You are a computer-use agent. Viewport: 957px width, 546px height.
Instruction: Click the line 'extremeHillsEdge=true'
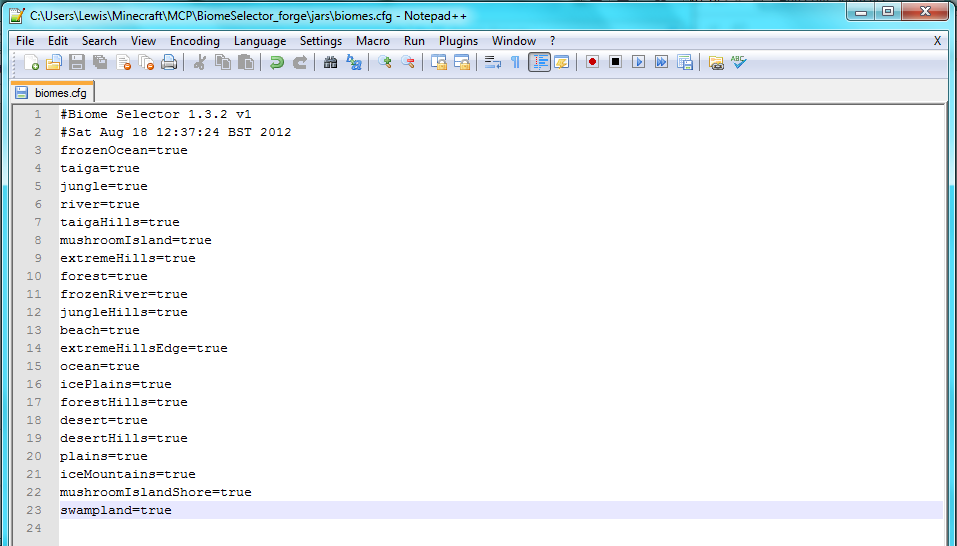[x=143, y=348]
